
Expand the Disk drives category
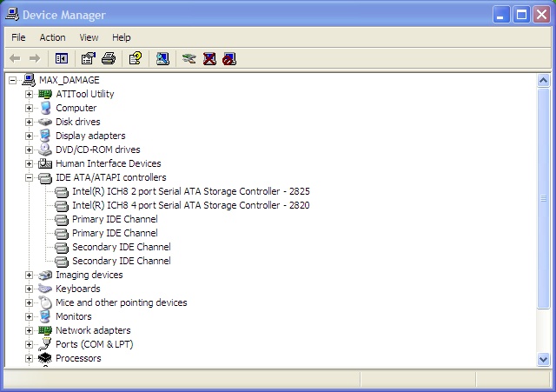click(29, 122)
